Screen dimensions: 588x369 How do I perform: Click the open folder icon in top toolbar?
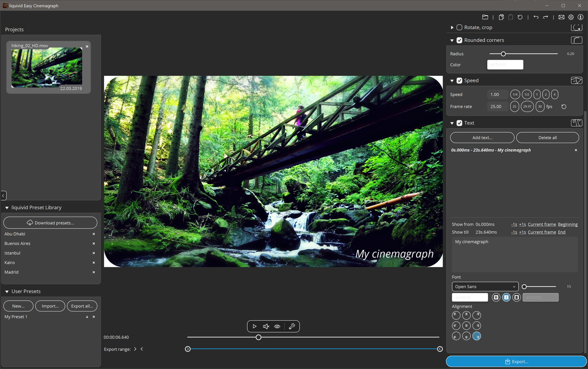tap(485, 17)
